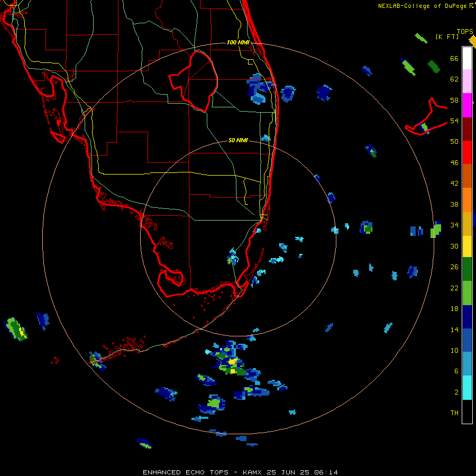Click the 26 legend value
This screenshot has width=476, height=476.
[x=454, y=267]
